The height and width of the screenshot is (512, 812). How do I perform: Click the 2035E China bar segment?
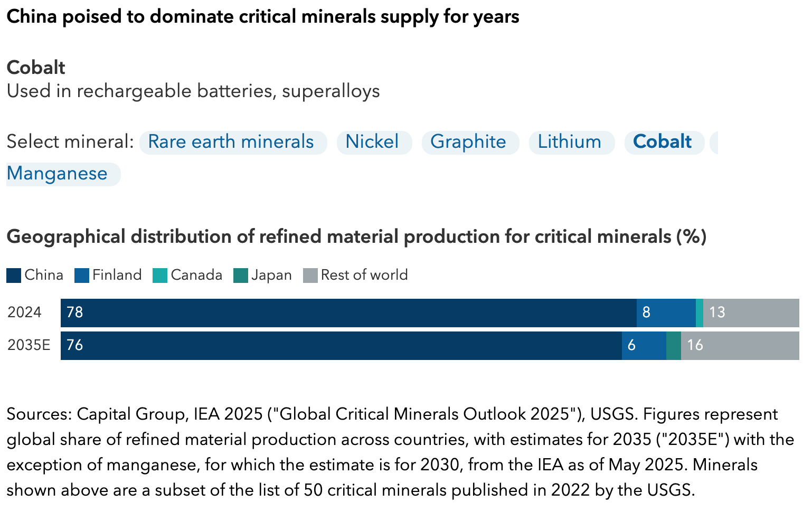pyautogui.click(x=341, y=346)
